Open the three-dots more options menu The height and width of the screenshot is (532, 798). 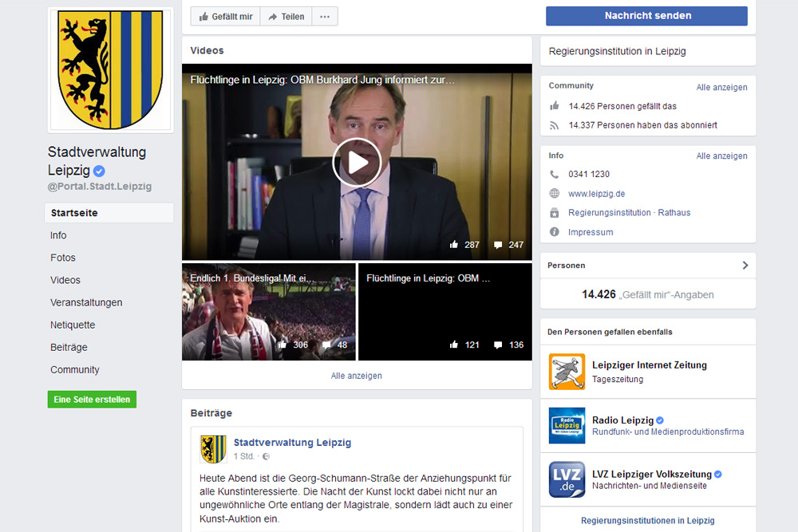[324, 15]
